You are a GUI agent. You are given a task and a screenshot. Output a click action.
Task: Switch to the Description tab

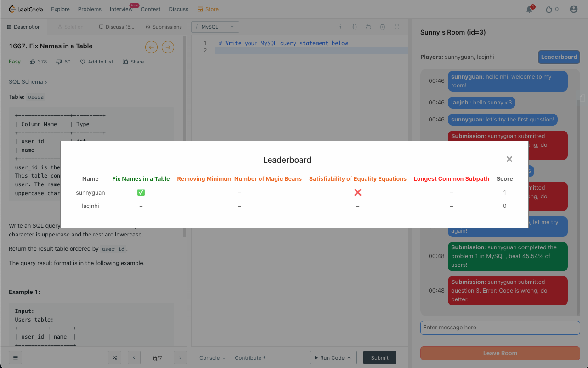24,27
